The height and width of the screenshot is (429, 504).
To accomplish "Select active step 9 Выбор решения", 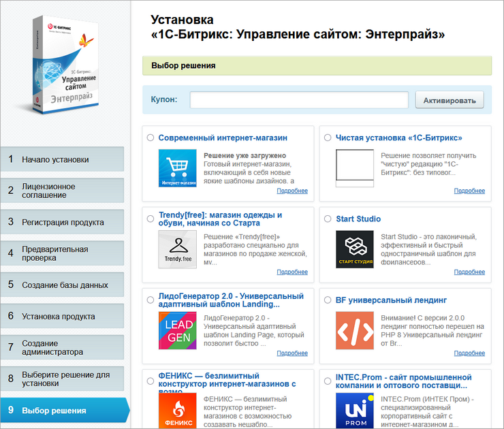I will pyautogui.click(x=64, y=410).
